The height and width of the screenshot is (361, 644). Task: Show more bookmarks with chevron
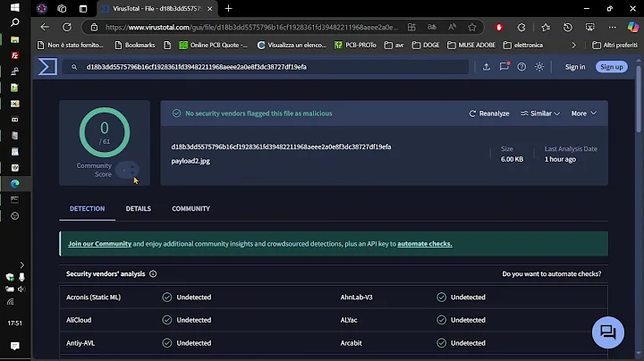573,45
